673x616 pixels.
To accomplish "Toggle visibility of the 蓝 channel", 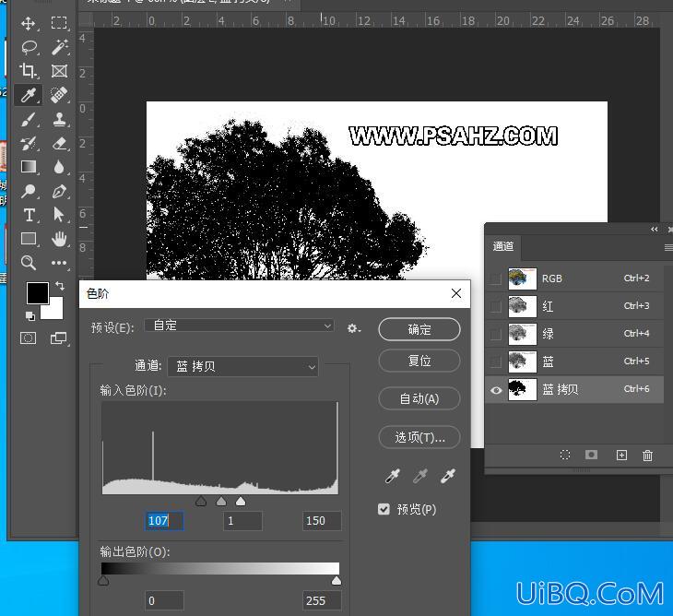I will point(496,361).
